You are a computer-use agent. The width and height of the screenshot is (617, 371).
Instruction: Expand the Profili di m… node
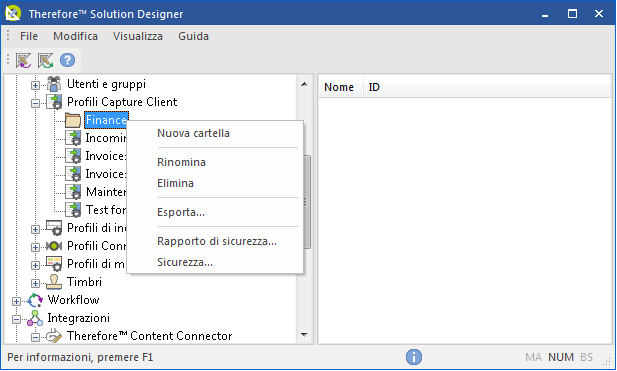(35, 266)
